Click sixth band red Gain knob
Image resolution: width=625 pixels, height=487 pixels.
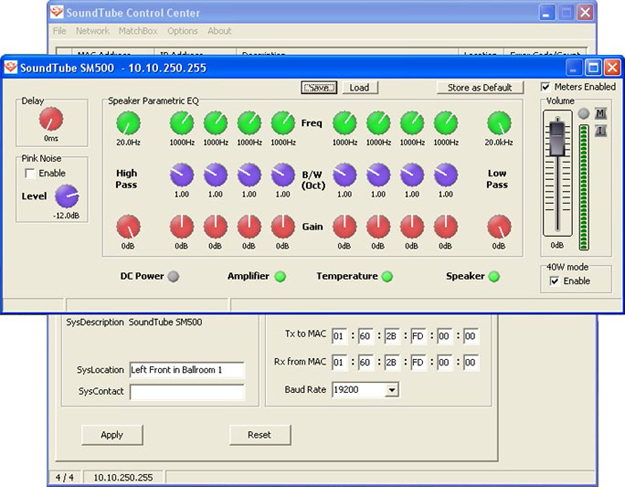tap(378, 227)
